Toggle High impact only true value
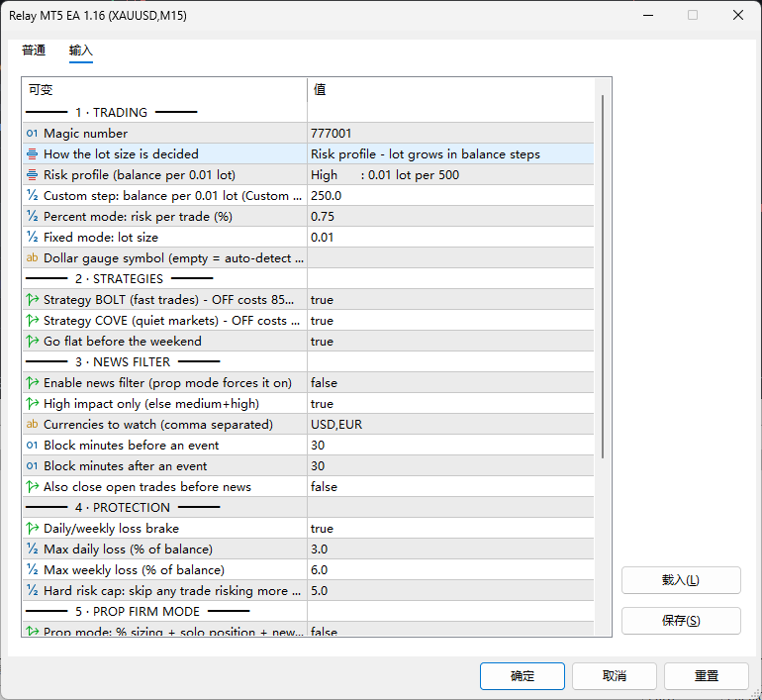762x700 pixels. coord(450,404)
